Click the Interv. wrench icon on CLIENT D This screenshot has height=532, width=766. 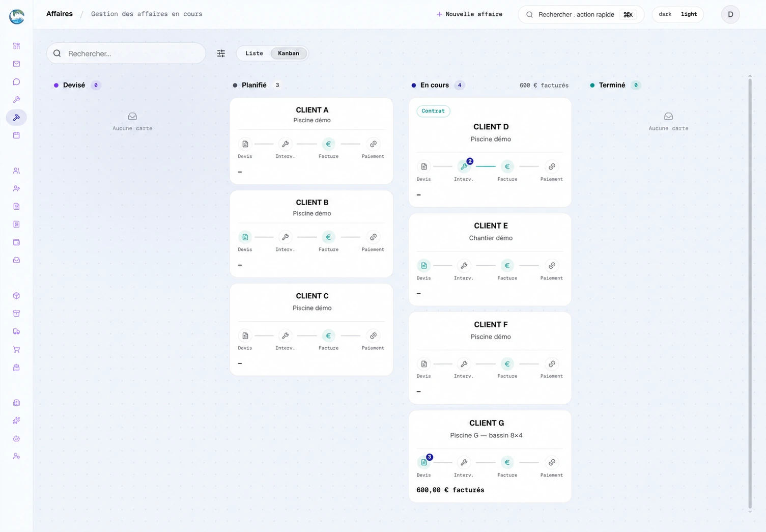tap(464, 166)
